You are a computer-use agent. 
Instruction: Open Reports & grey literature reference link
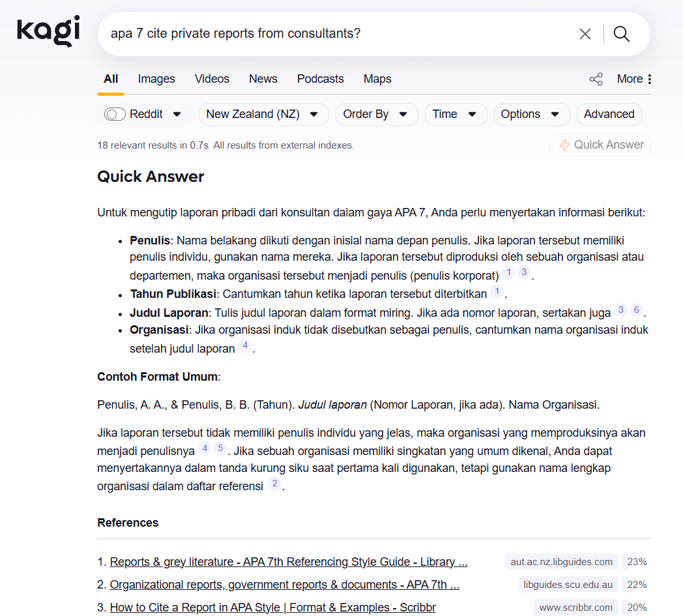(288, 562)
